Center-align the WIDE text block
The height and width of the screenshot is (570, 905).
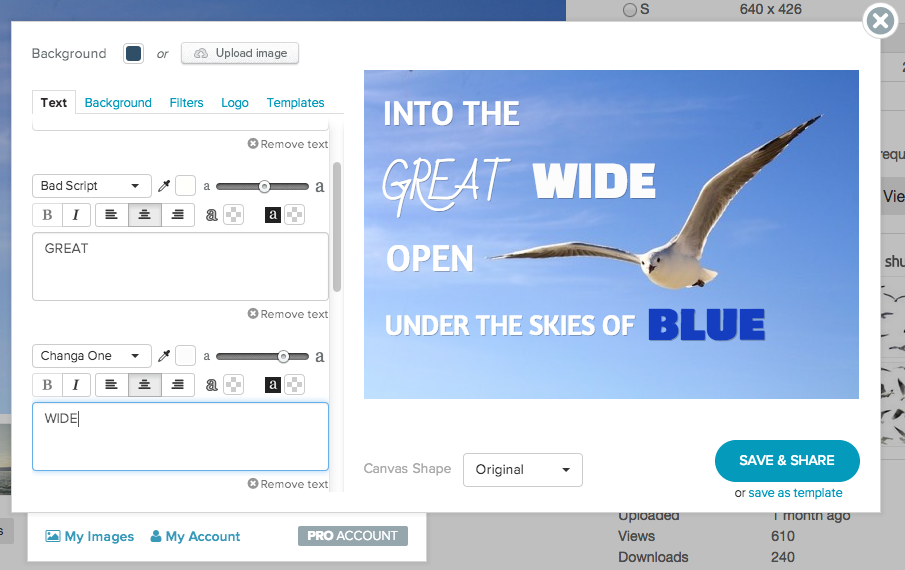tap(144, 385)
